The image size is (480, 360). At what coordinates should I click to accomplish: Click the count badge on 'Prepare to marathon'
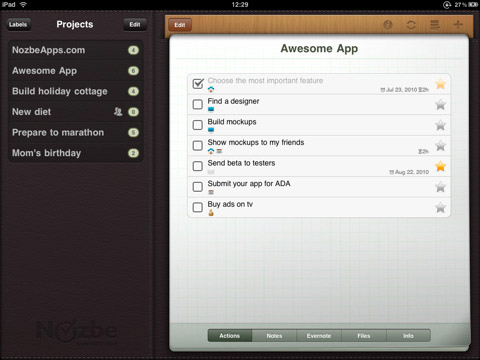click(133, 132)
